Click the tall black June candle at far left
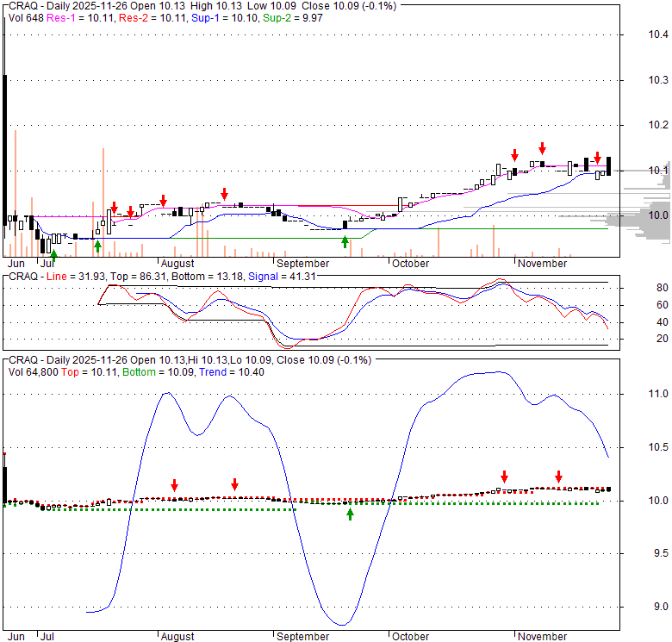This screenshot has height=642, width=672. tap(5, 129)
